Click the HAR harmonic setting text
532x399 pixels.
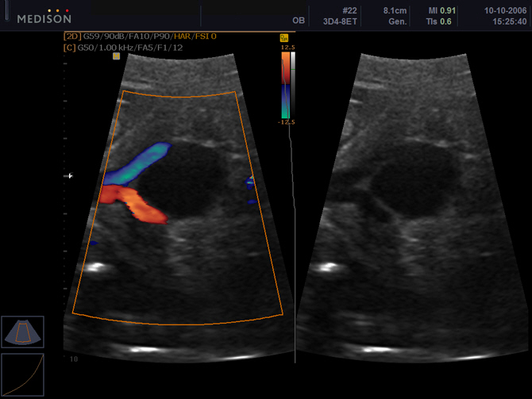coord(183,36)
